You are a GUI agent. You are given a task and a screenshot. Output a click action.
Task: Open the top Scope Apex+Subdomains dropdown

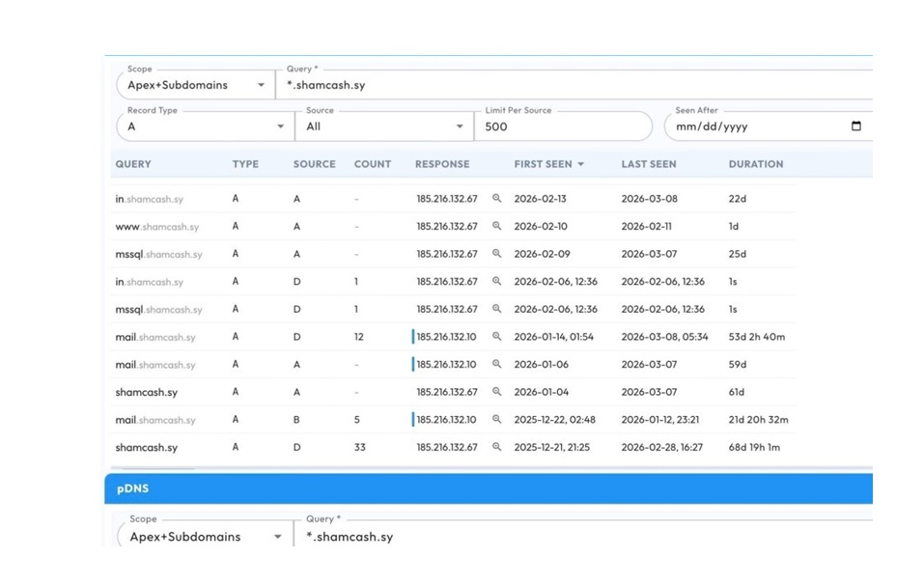pos(196,85)
